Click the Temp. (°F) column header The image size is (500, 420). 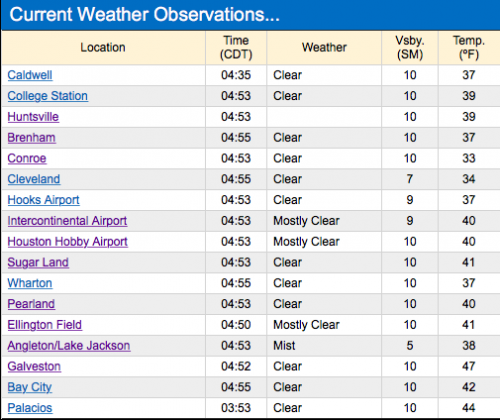point(469,47)
